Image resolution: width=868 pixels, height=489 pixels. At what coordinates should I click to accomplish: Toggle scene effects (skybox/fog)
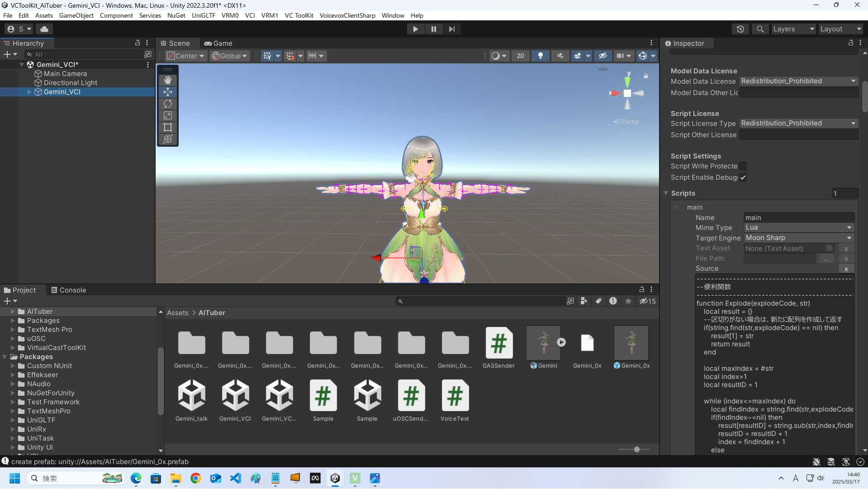click(x=577, y=56)
